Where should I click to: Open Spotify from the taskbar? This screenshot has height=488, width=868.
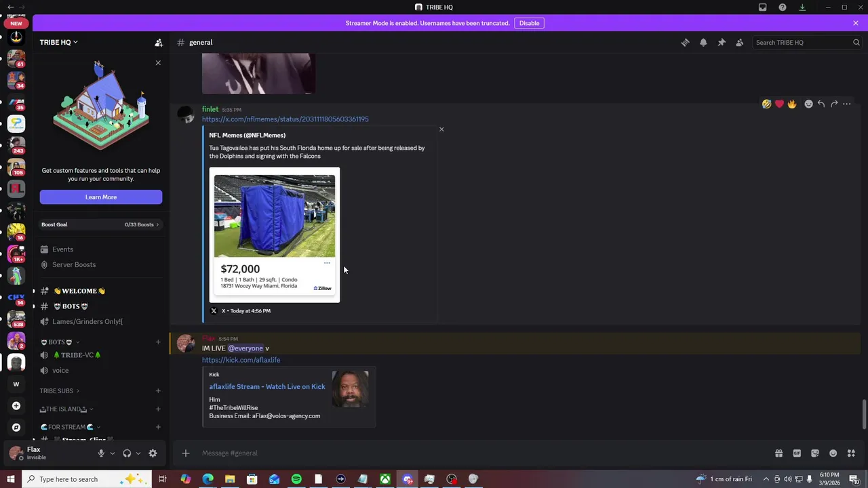296,479
